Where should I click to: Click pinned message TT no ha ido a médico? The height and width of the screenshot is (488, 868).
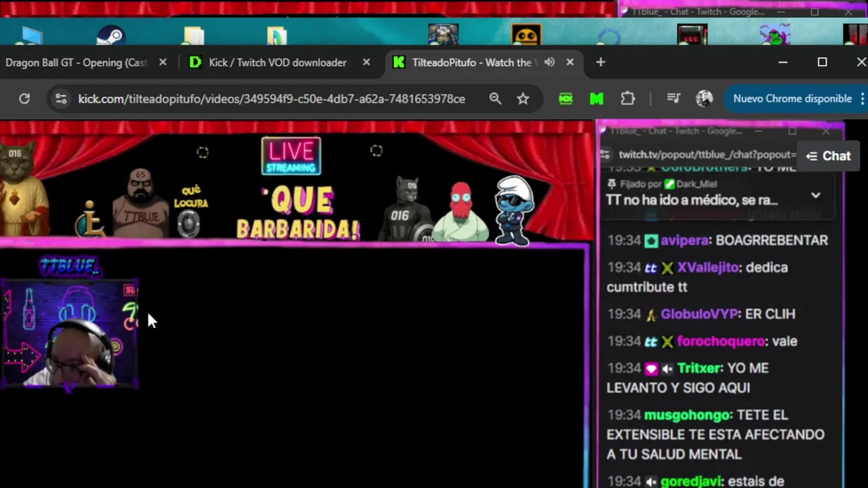692,200
